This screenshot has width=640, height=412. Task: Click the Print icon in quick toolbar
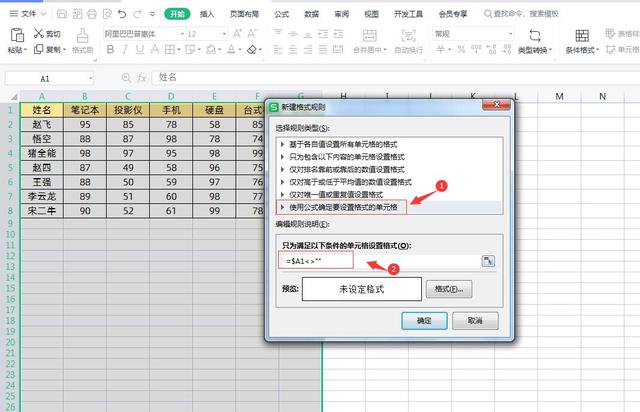[92, 14]
